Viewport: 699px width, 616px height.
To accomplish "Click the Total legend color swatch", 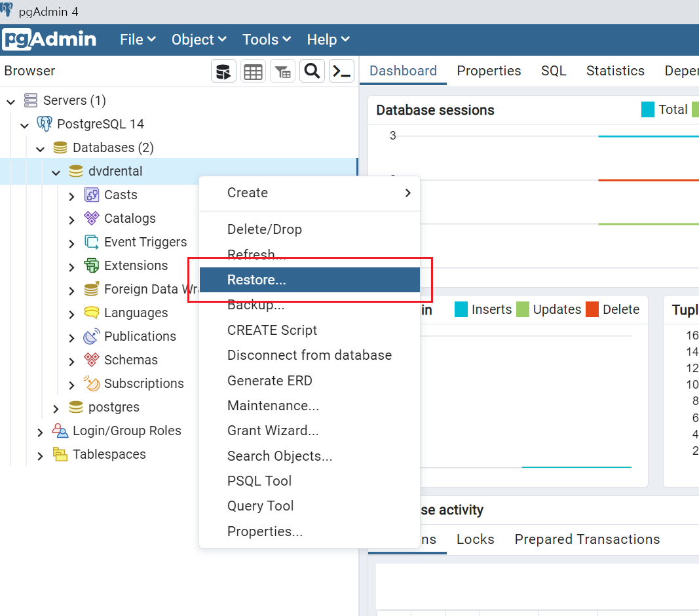I will pyautogui.click(x=648, y=109).
